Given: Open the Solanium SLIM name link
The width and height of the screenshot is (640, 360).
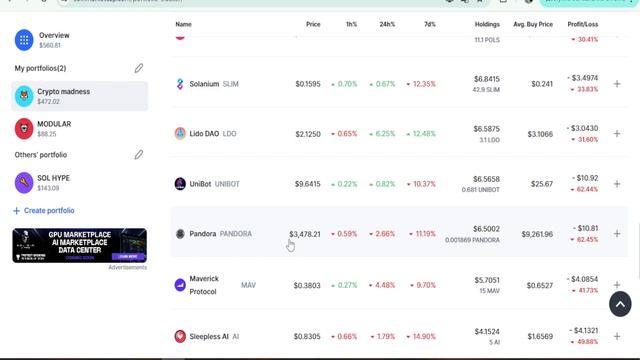Looking at the screenshot, I should 214,84.
